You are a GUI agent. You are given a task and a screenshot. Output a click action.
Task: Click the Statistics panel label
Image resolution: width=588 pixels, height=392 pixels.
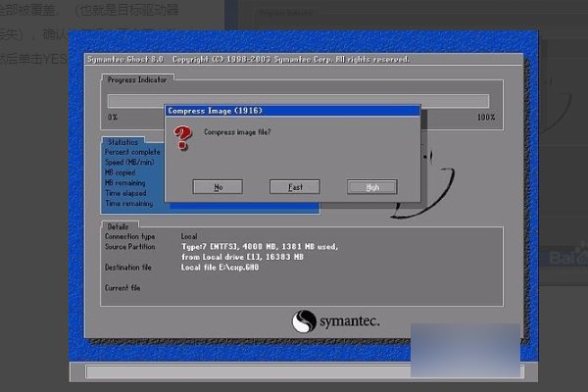pos(123,143)
